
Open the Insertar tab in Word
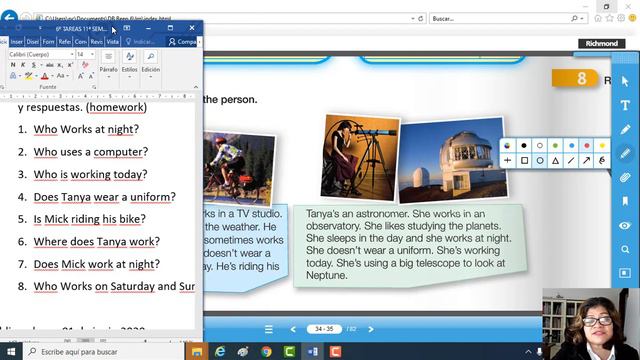click(16, 42)
